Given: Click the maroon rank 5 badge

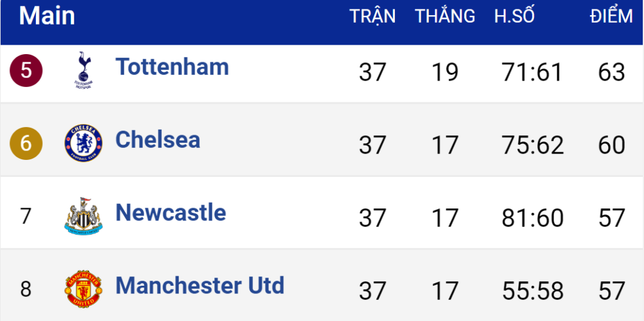Looking at the screenshot, I should click(x=26, y=70).
